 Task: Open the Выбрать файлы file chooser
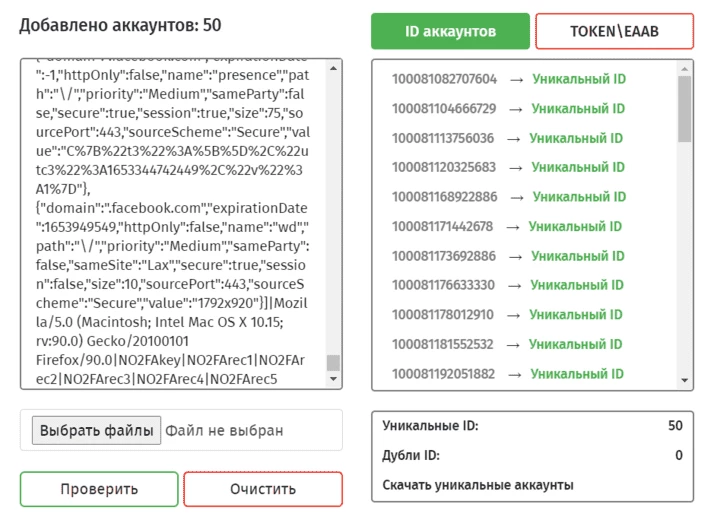point(96,430)
